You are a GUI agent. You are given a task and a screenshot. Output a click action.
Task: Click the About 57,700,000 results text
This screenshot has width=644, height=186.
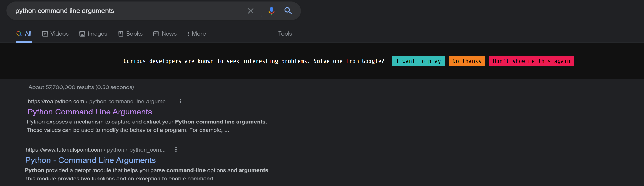click(x=81, y=87)
